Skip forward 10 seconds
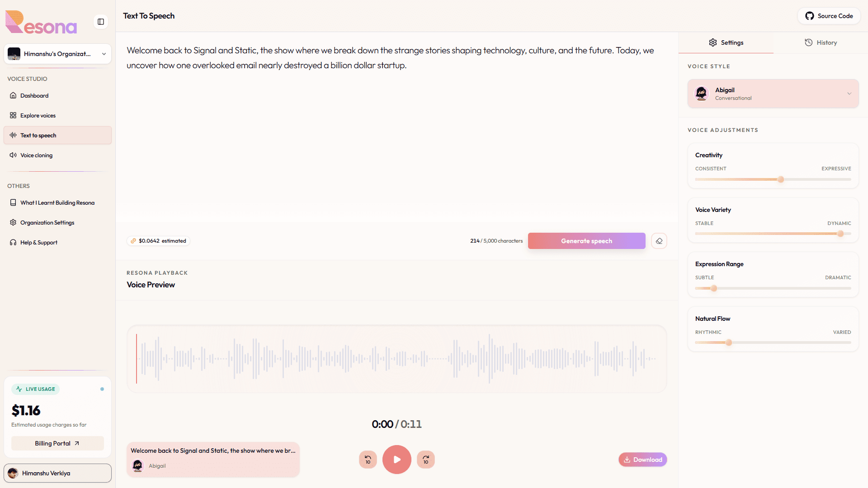Viewport: 868px width, 488px height. tap(426, 460)
